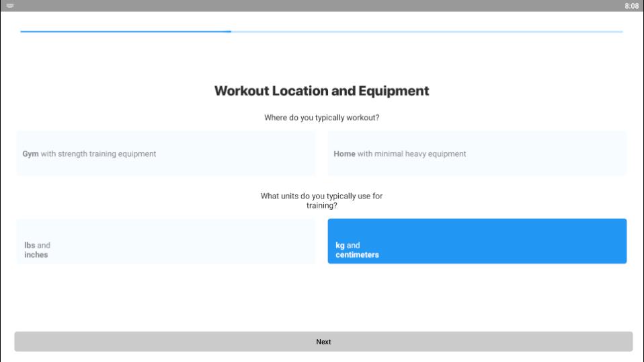The height and width of the screenshot is (362, 644).
Task: Click the 8:08 clock in status bar
Action: coord(631,6)
